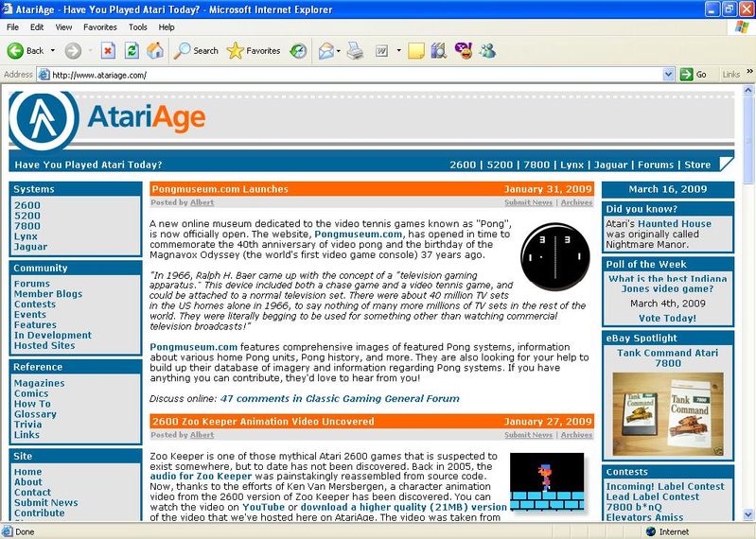Viewport: 756px width, 539px height.
Task: Open the Haunted House link
Action: click(675, 224)
